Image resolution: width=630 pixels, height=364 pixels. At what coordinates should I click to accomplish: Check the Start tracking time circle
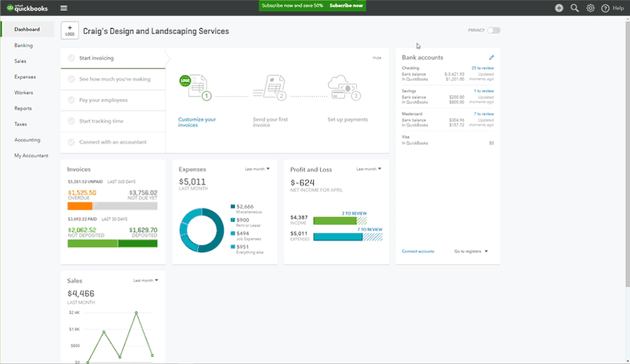click(x=71, y=120)
